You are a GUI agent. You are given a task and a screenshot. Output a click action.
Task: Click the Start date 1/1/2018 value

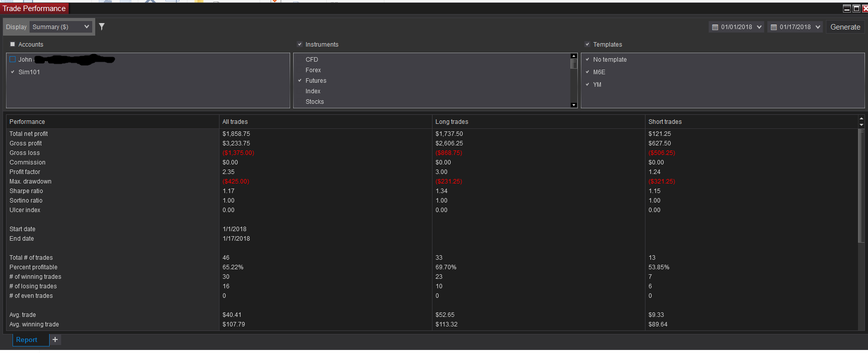(235, 229)
